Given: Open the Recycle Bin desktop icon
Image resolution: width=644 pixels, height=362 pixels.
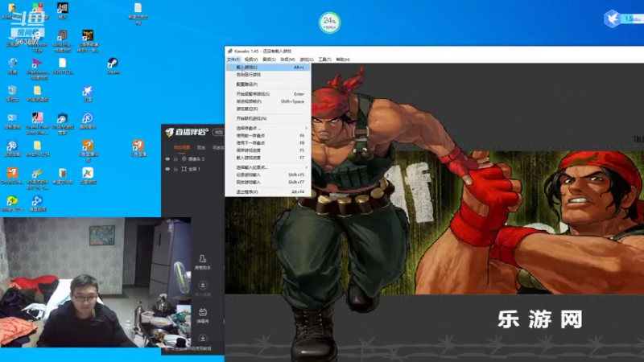Looking at the screenshot, I should (x=12, y=93).
